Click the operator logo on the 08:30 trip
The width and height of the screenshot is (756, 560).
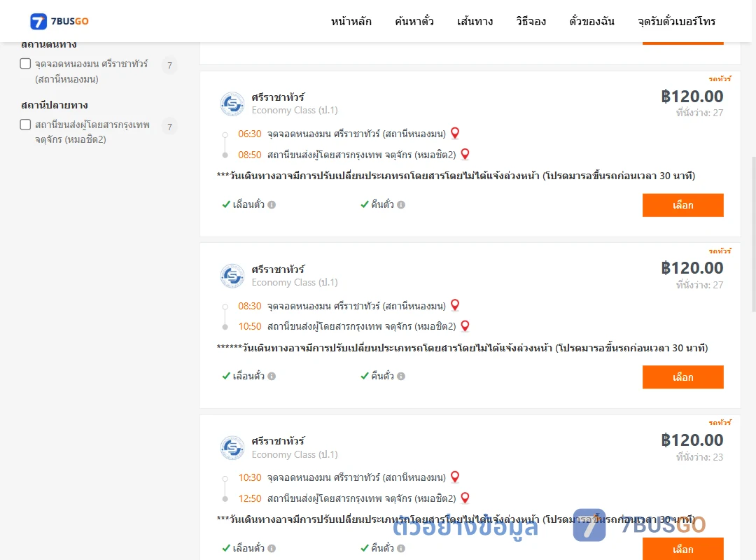point(232,276)
